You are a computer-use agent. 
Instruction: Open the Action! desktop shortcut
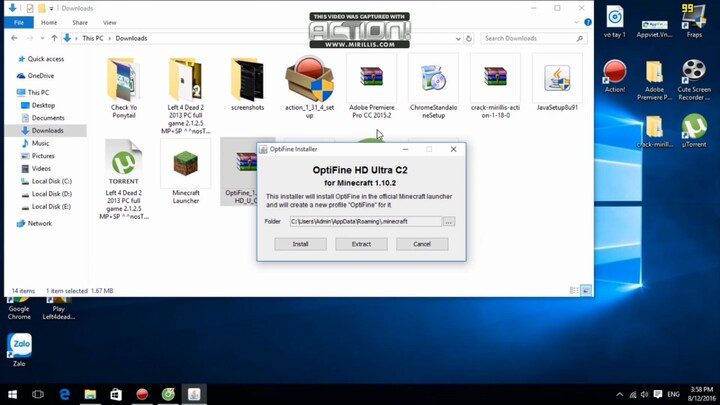615,76
